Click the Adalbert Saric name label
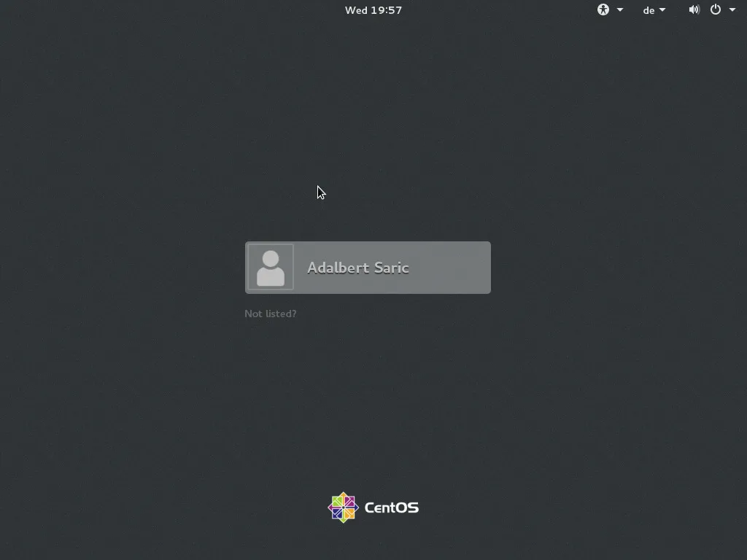The width and height of the screenshot is (747, 560). coord(358,268)
